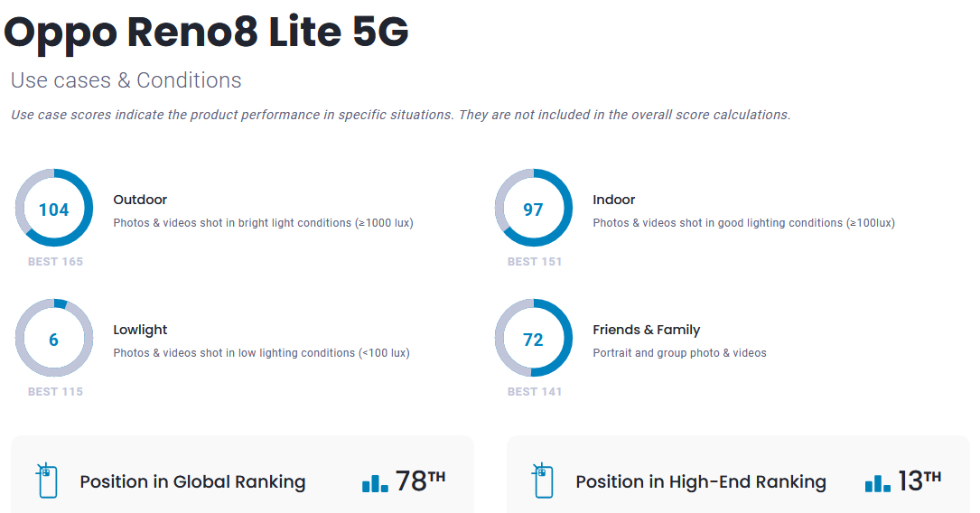The width and height of the screenshot is (980, 513).
Task: Click the Indoor score circle showing 97
Action: pyautogui.click(x=534, y=209)
